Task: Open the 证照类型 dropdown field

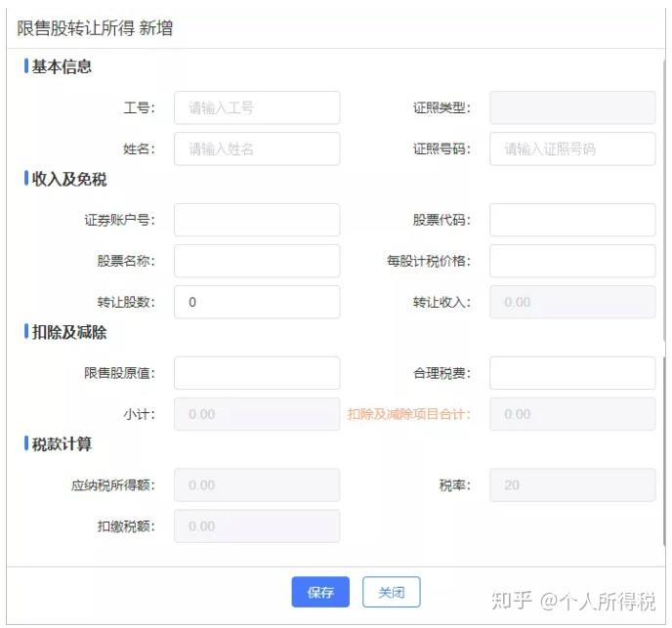Action: point(572,107)
